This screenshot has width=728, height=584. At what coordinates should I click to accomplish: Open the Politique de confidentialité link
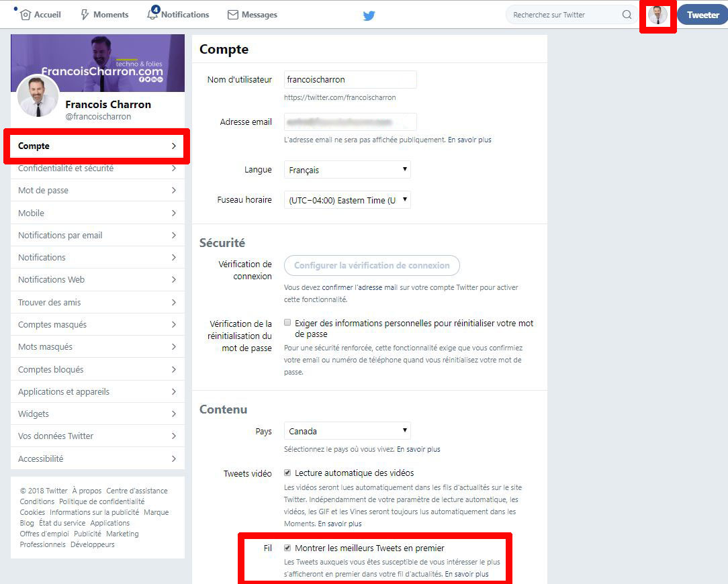pyautogui.click(x=101, y=501)
